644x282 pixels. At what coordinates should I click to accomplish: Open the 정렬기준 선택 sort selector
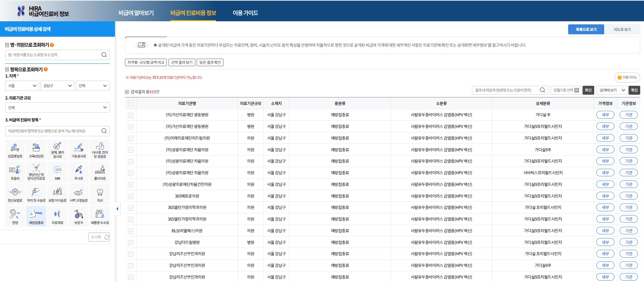[x=566, y=90]
